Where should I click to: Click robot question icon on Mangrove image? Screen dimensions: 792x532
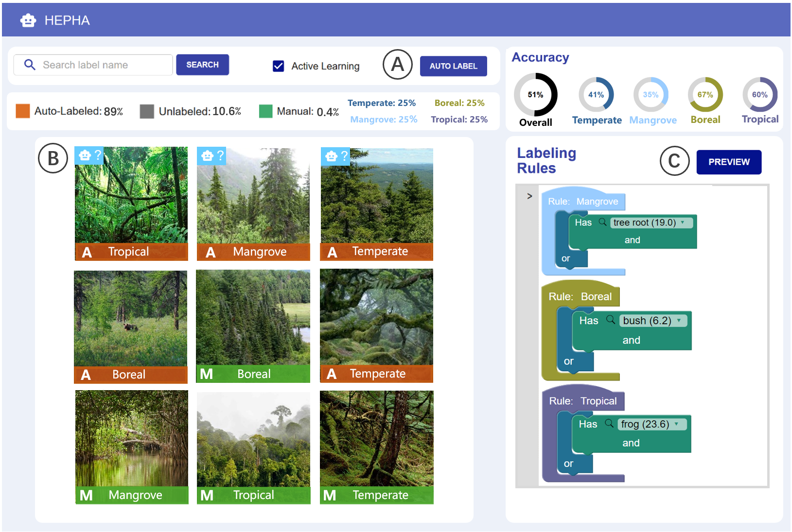[x=212, y=155]
